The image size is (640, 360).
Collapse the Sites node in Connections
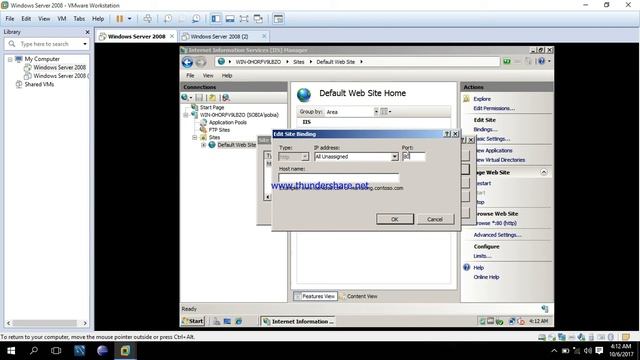click(195, 138)
